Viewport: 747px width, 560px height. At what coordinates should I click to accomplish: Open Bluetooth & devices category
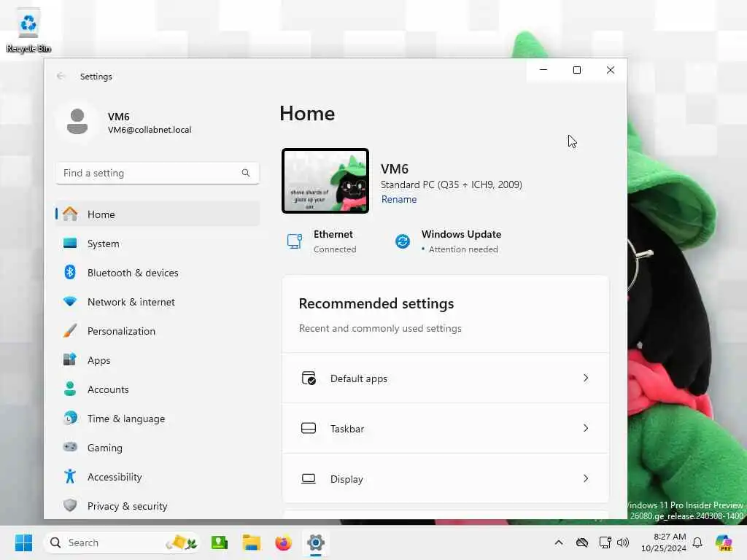coord(158,273)
